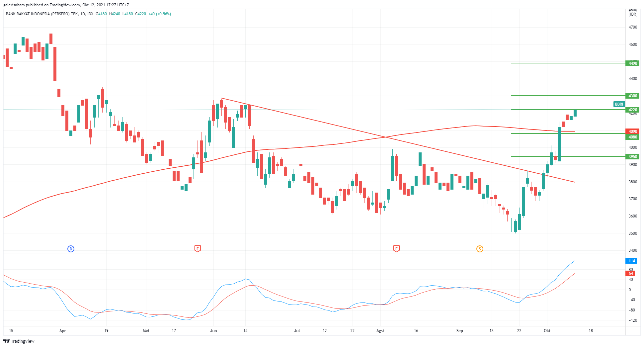
Task: Click the Jun label on time axis
Action: [213, 331]
